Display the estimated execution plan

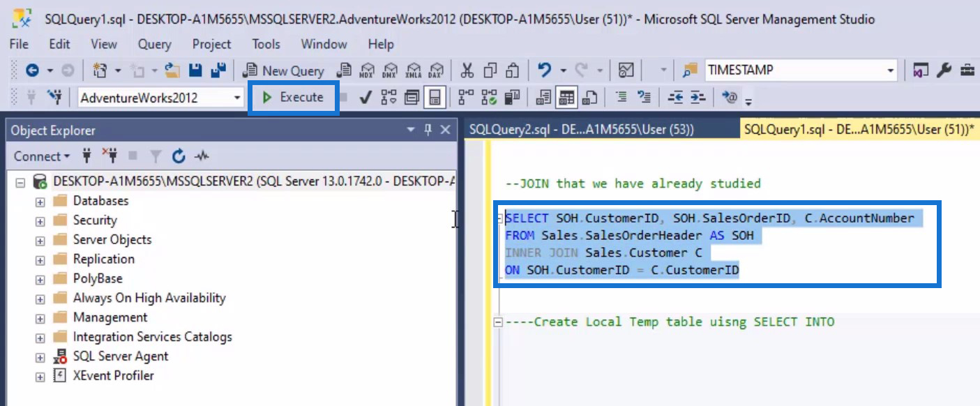pyautogui.click(x=389, y=97)
